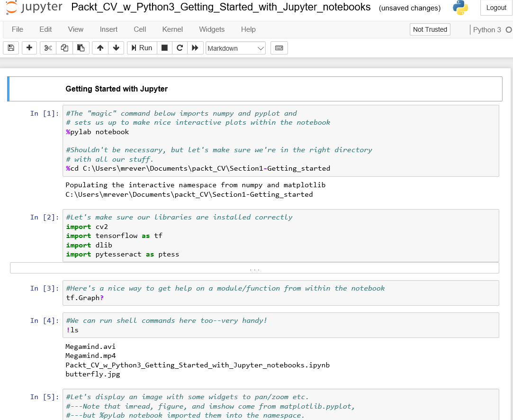Click 'Populating the interactive namespace' output line
513x420 pixels.
(x=195, y=185)
